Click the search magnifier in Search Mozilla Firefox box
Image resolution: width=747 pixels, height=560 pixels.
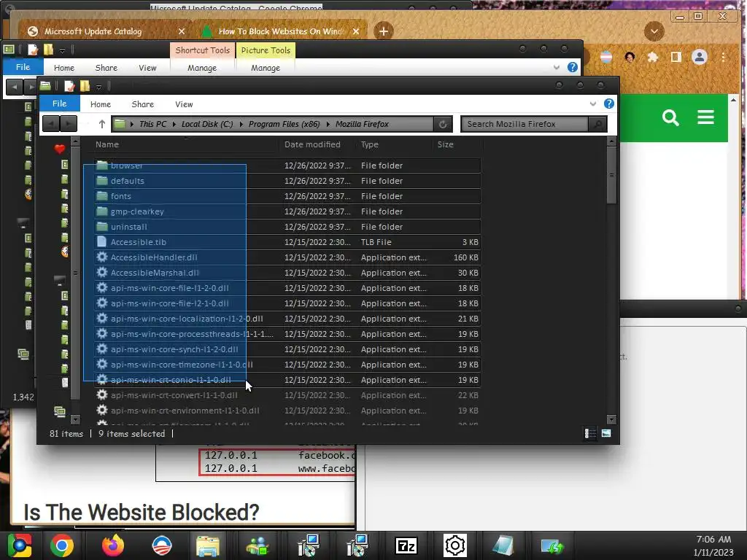(597, 124)
